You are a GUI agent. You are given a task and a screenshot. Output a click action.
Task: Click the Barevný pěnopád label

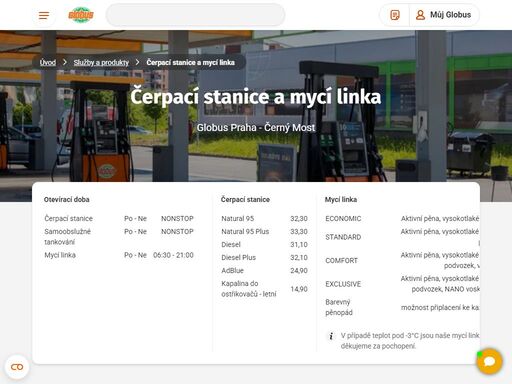339,307
